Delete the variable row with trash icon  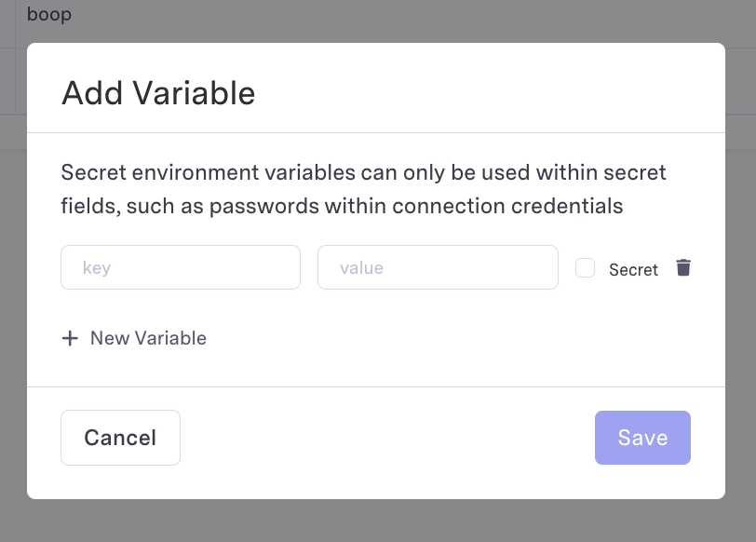683,268
